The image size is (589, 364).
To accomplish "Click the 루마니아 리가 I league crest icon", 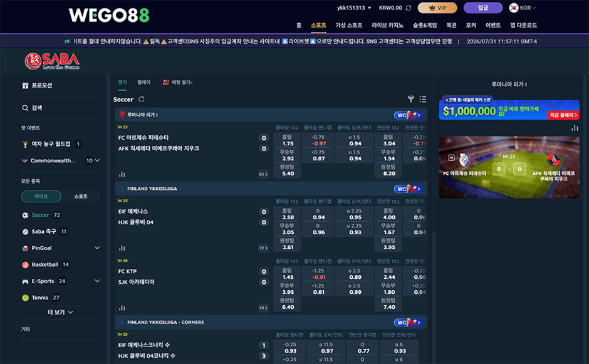I will [x=122, y=114].
